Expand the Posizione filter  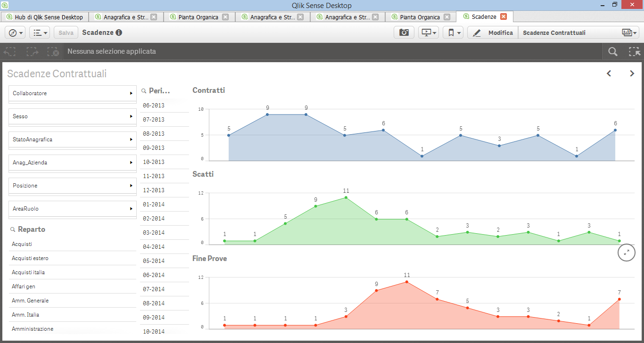pos(73,186)
